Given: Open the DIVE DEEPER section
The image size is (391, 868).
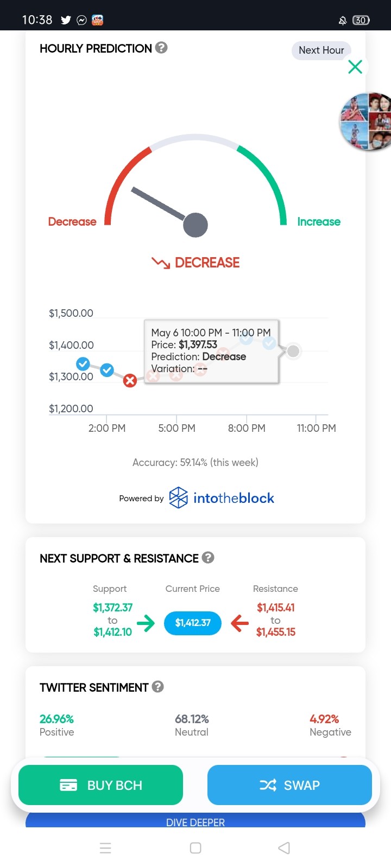Looking at the screenshot, I should coord(195,821).
